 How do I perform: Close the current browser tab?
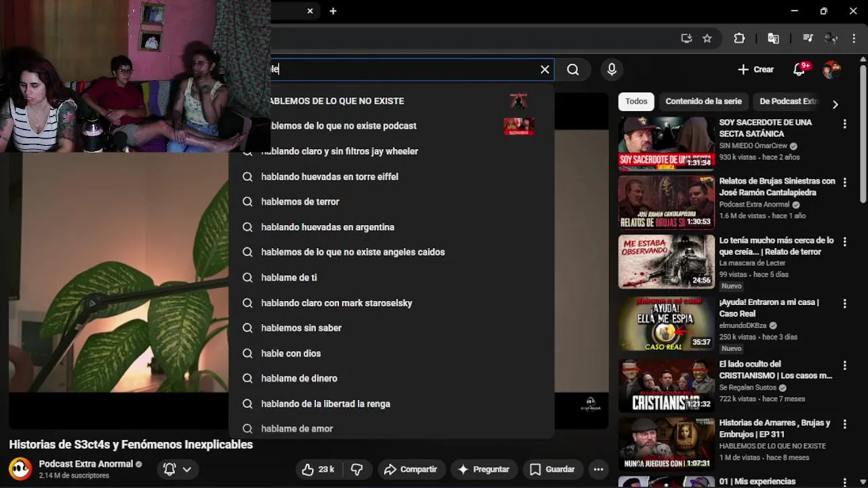point(310,11)
